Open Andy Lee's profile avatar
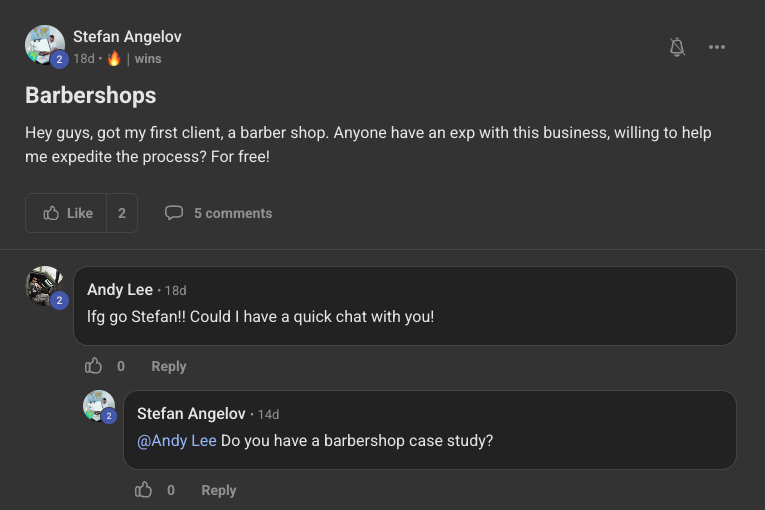Viewport: 765px width, 510px height. 45,286
